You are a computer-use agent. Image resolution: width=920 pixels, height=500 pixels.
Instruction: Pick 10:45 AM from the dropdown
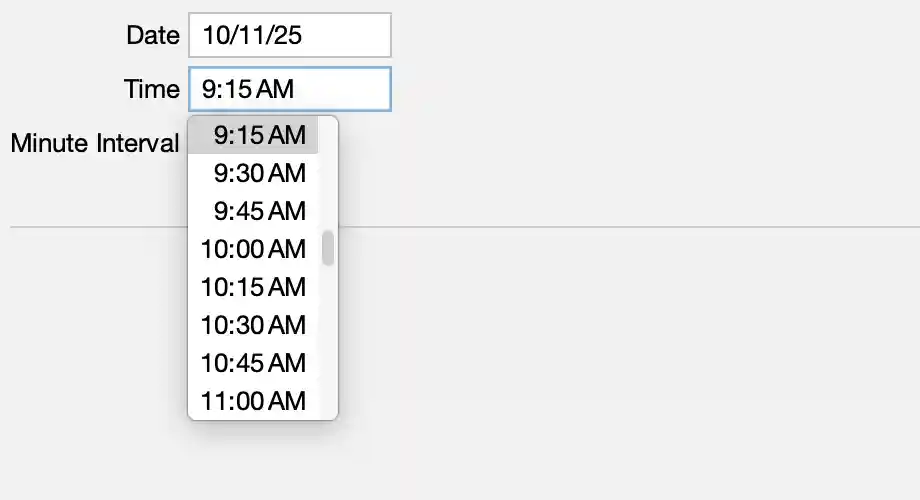253,363
